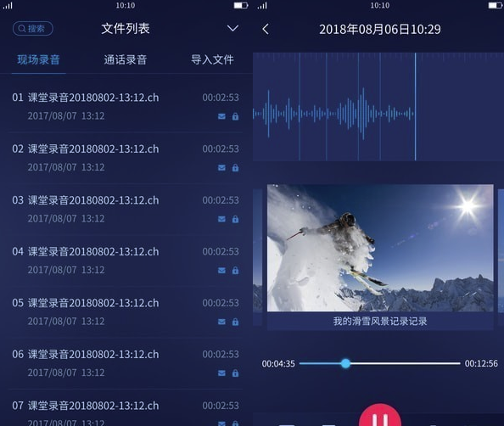Tap battery icon in left status bar
Image resolution: width=504 pixels, height=426 pixels.
click(241, 5)
